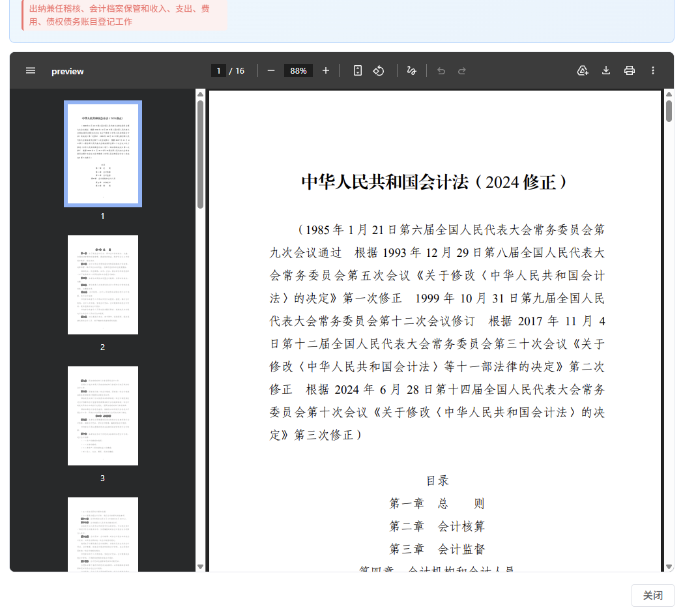Select the draw annotation tool
Viewport: 683px width, 616px height.
(411, 70)
